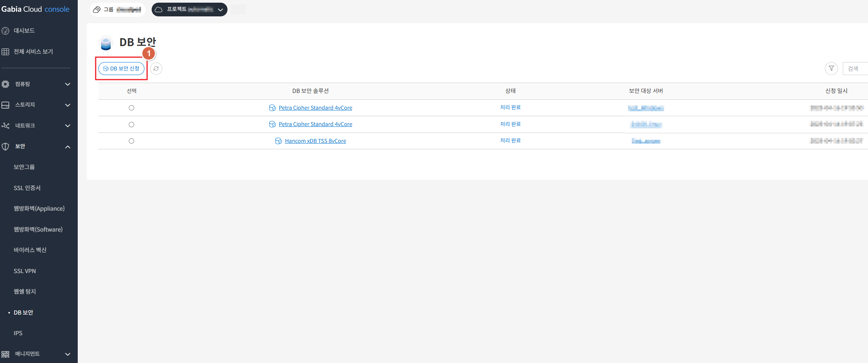Click the DB 보안 database title icon
Image resolution: width=868 pixels, height=363 pixels.
click(x=106, y=43)
